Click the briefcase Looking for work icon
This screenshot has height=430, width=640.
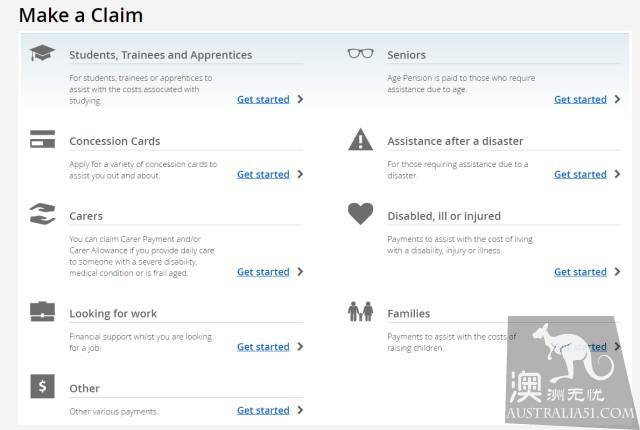pyautogui.click(x=42, y=312)
